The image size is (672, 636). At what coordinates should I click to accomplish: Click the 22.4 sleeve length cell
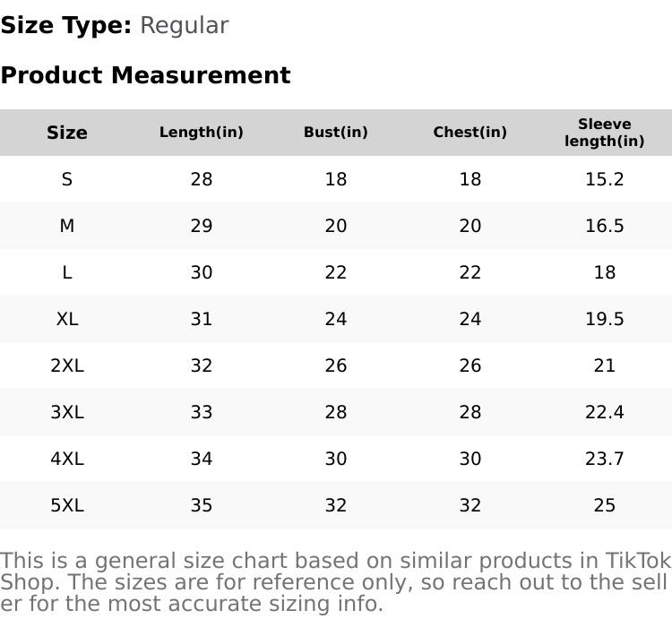click(605, 412)
